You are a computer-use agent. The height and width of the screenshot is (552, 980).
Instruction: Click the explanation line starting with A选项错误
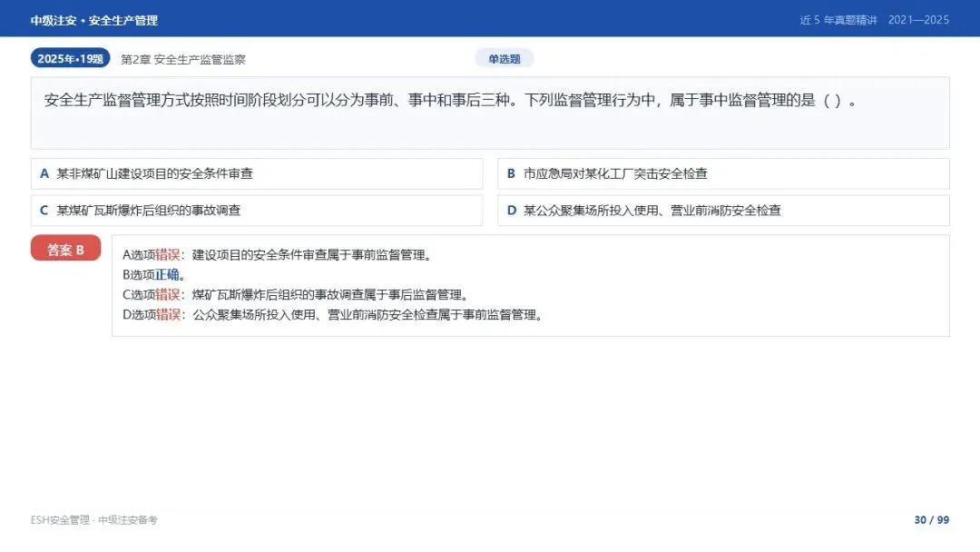[278, 255]
